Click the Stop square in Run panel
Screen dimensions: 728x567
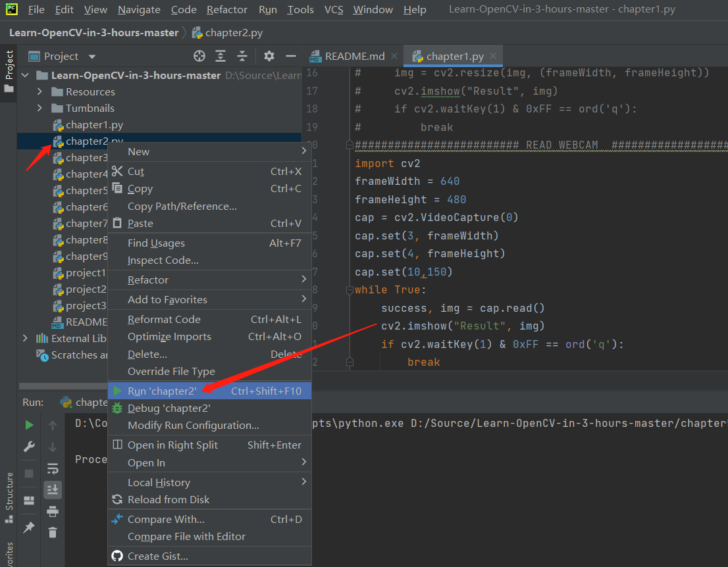coord(29,474)
